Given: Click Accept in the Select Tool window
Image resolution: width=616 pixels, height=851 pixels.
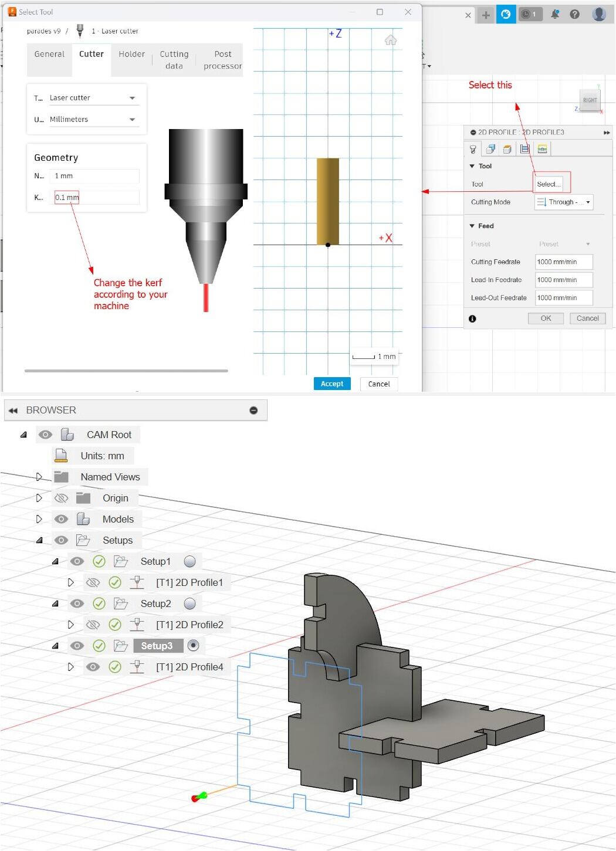Looking at the screenshot, I should (x=332, y=384).
